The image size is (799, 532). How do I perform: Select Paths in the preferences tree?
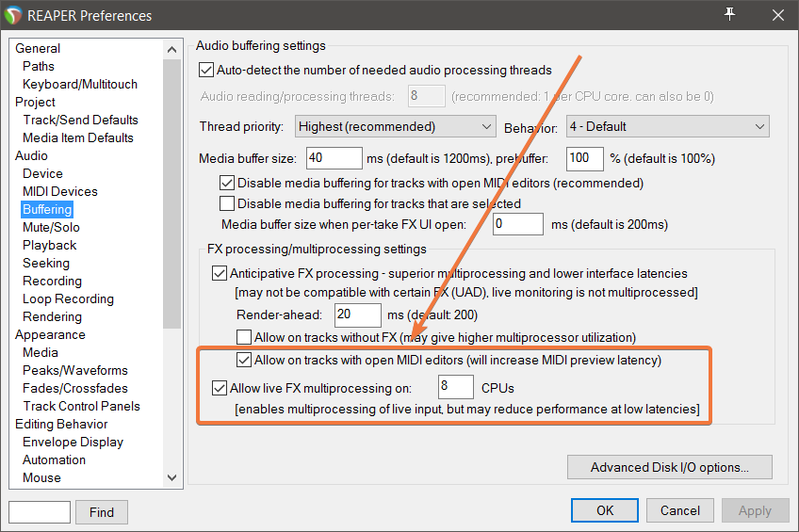tap(39, 66)
